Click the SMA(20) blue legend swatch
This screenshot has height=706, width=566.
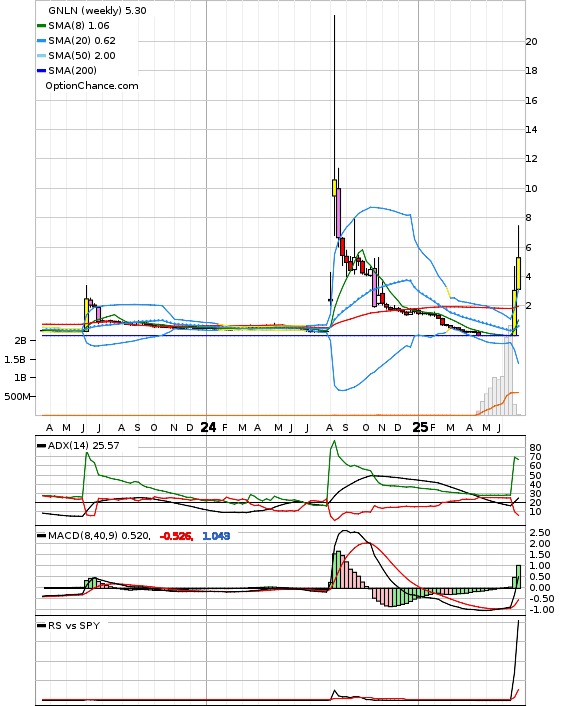41,41
